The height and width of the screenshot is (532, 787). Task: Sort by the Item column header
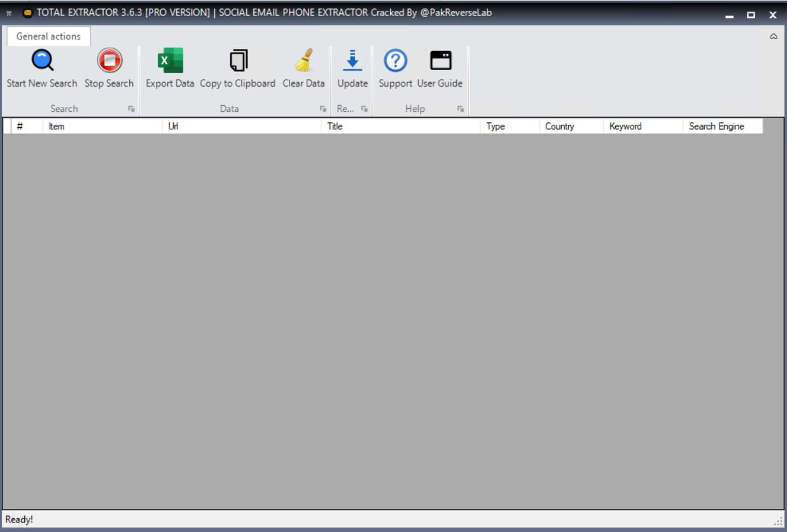click(x=102, y=126)
